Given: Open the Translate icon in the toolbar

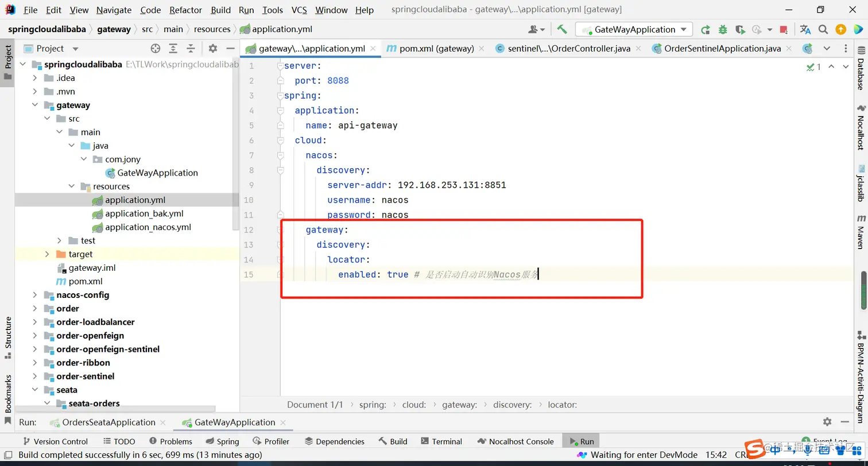Looking at the screenshot, I should click(x=805, y=29).
